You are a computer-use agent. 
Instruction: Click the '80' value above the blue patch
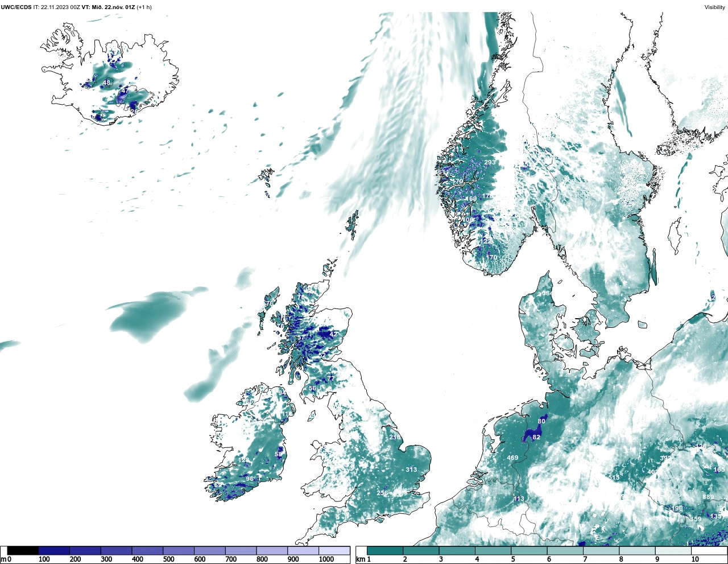[541, 422]
